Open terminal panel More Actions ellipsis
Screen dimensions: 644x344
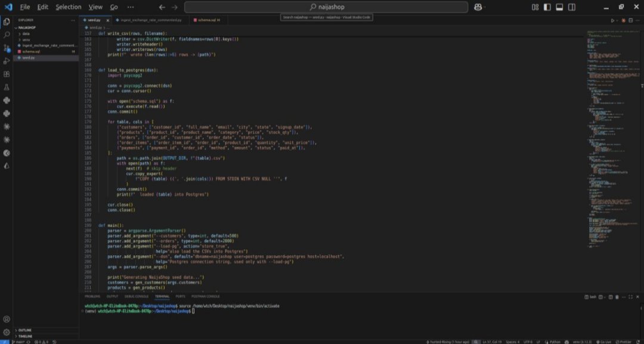[x=624, y=297]
